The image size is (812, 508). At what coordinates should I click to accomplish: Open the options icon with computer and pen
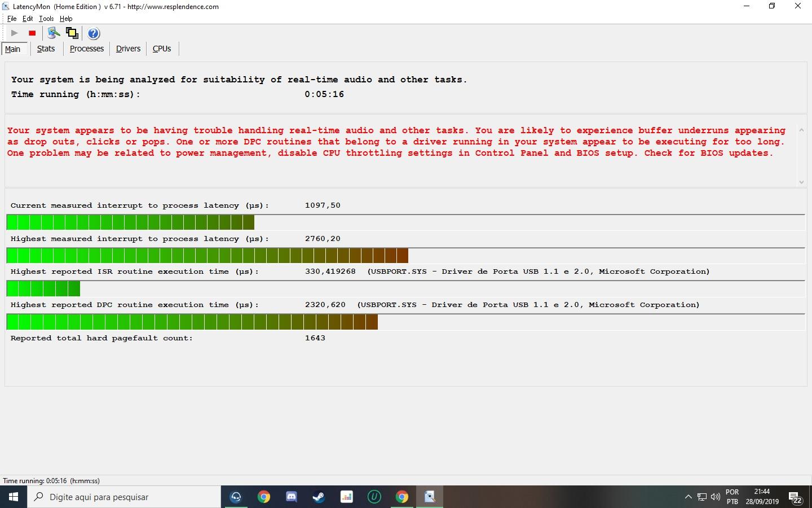click(x=54, y=33)
